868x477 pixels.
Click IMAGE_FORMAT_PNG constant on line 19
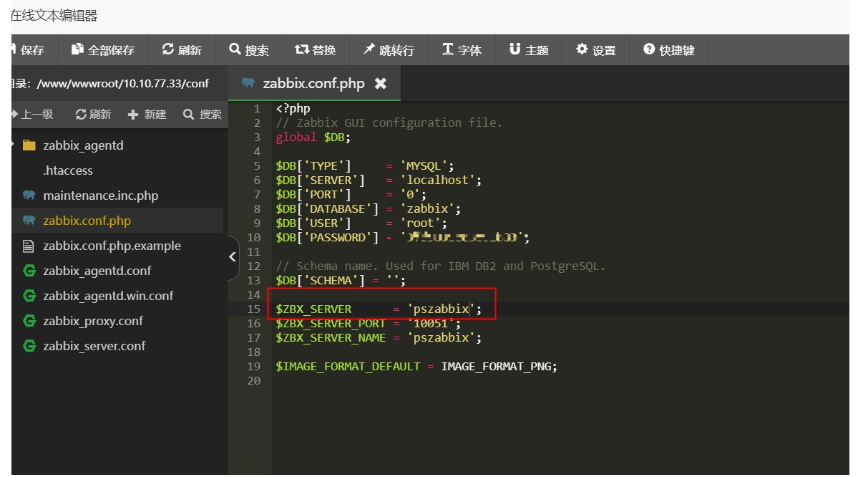(497, 367)
